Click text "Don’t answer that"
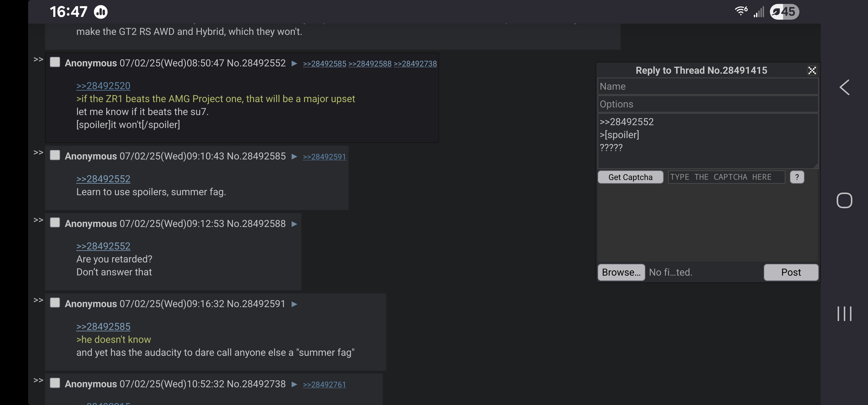The image size is (868, 405). [114, 272]
